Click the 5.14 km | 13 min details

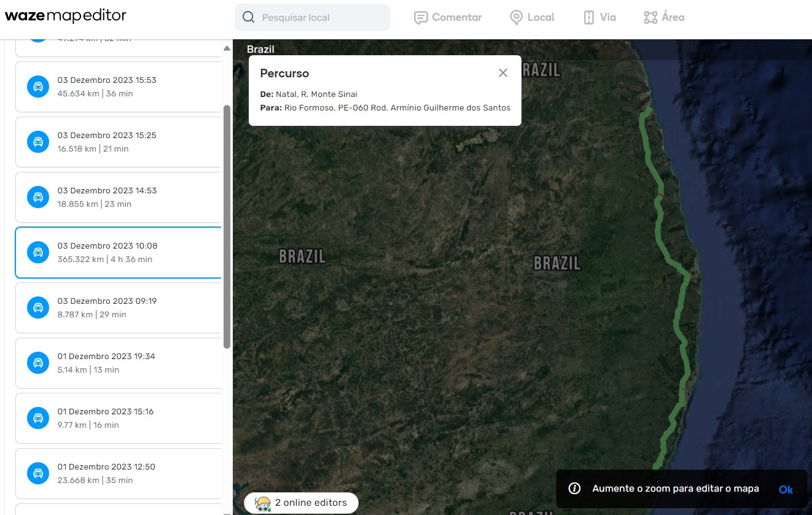pyautogui.click(x=88, y=370)
